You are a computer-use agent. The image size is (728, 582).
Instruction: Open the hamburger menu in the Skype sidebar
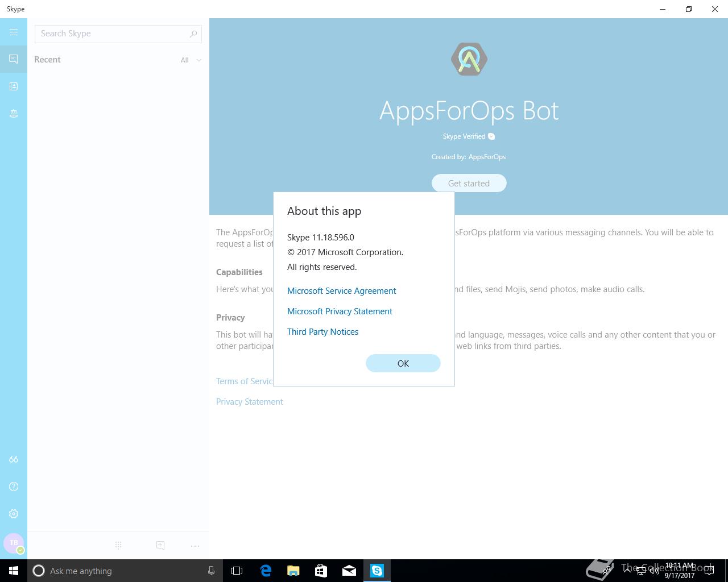click(x=14, y=32)
